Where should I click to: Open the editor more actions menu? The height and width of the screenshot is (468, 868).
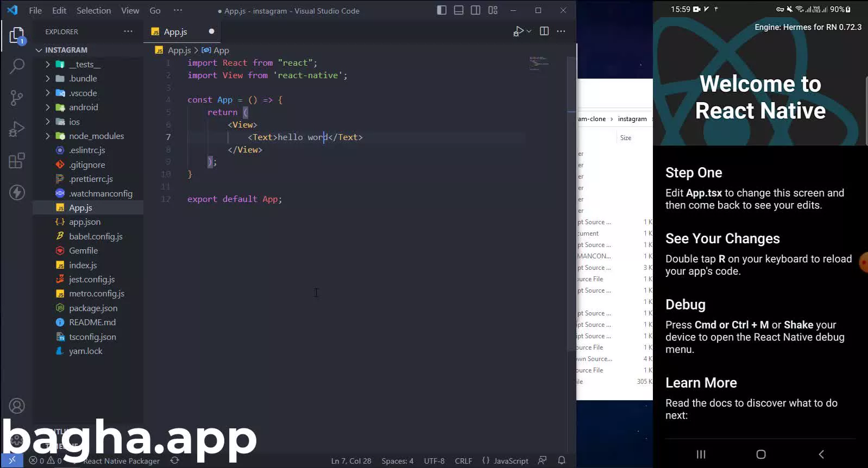(x=561, y=31)
